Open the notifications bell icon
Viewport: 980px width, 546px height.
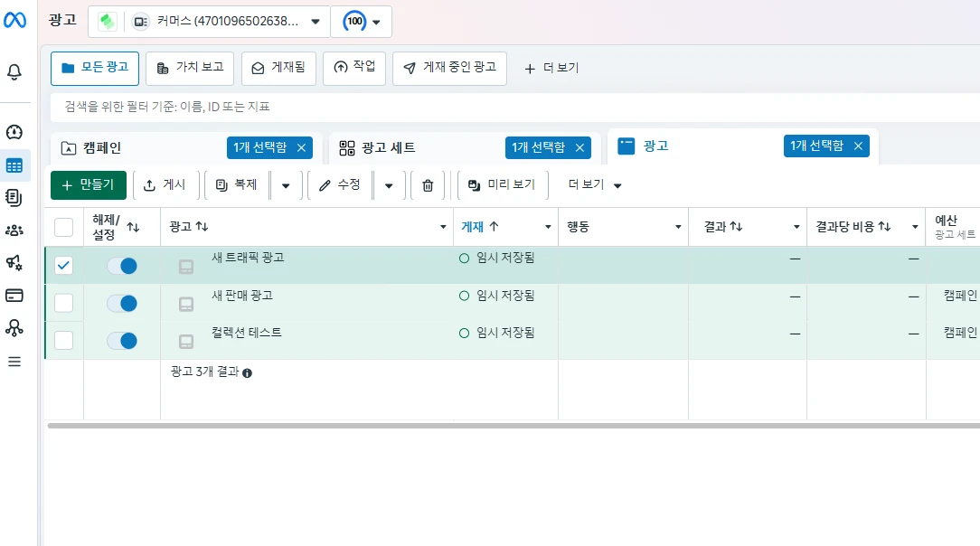click(14, 71)
